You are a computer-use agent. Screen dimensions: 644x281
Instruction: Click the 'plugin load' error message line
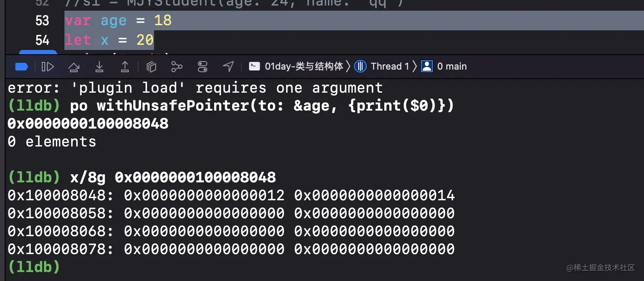(x=195, y=88)
